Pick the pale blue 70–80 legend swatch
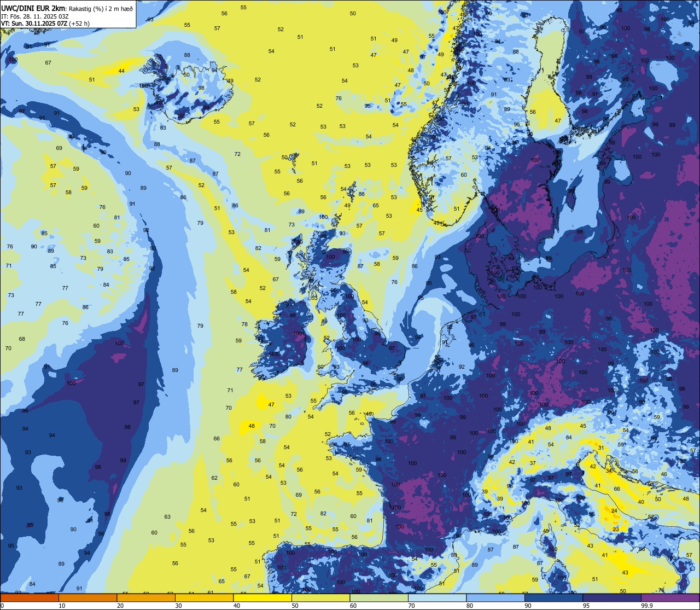This screenshot has height=610, width=700. [x=437, y=598]
